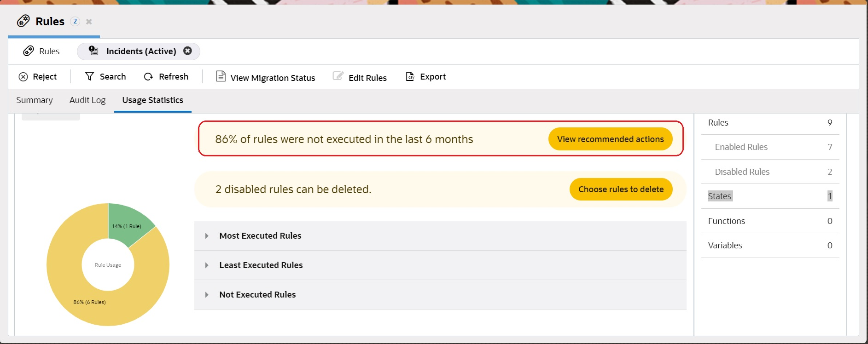Expand the Least Executed Rules section
The image size is (868, 344).
[x=207, y=265]
